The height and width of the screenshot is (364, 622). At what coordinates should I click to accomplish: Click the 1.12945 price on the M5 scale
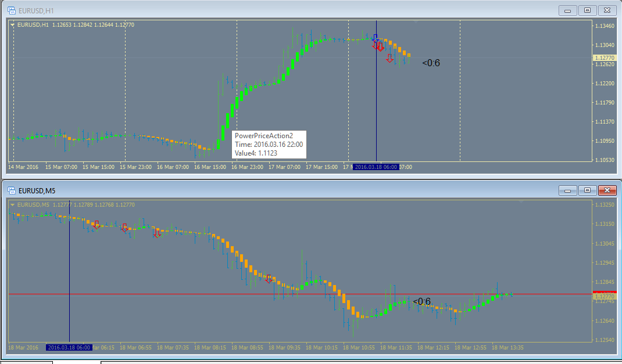[x=605, y=262]
